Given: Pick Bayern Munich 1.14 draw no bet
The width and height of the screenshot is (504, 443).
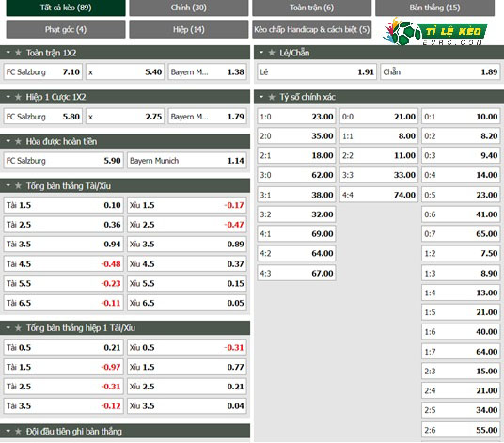Looking at the screenshot, I should pyautogui.click(x=187, y=161).
